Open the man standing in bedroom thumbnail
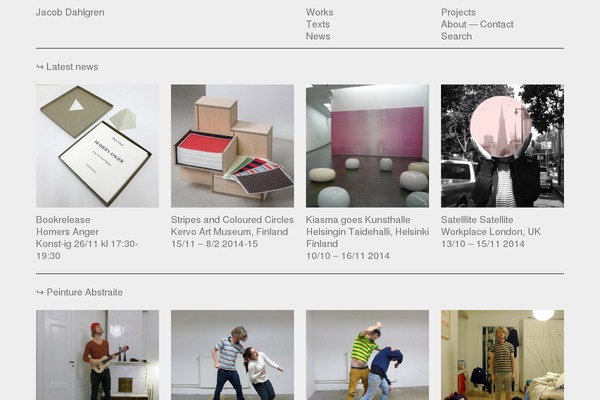Screen dimensions: 600x400 pyautogui.click(x=502, y=355)
